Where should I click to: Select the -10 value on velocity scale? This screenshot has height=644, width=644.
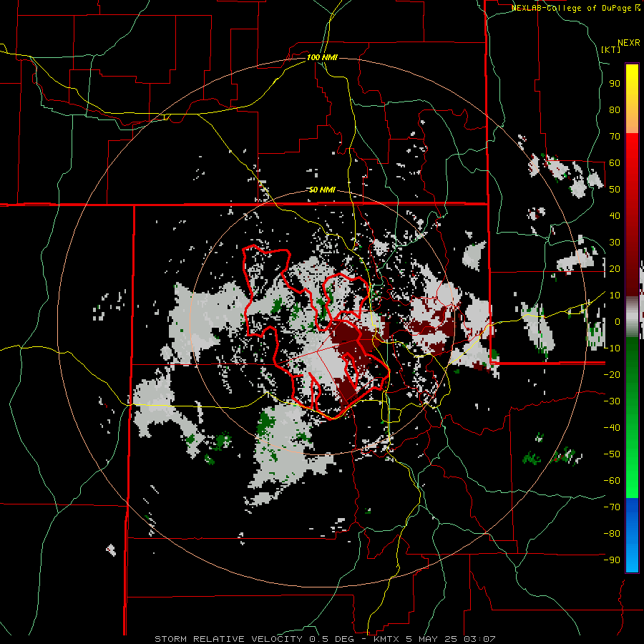click(612, 348)
